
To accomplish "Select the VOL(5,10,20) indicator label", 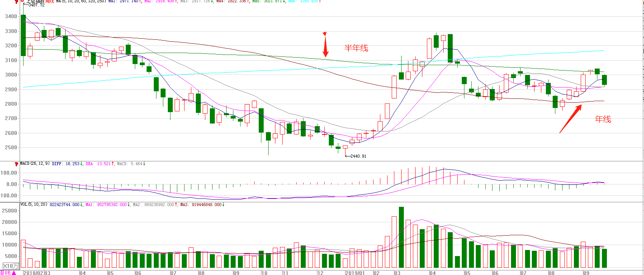I will tap(34, 205).
